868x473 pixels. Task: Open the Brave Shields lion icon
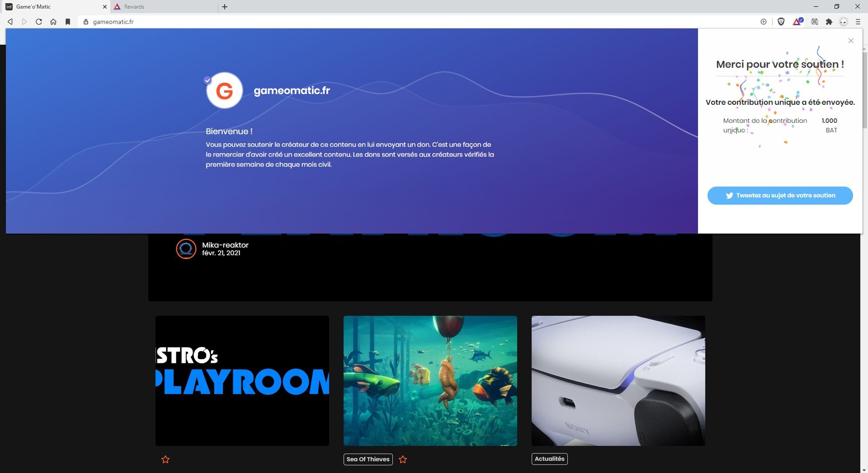[781, 22]
